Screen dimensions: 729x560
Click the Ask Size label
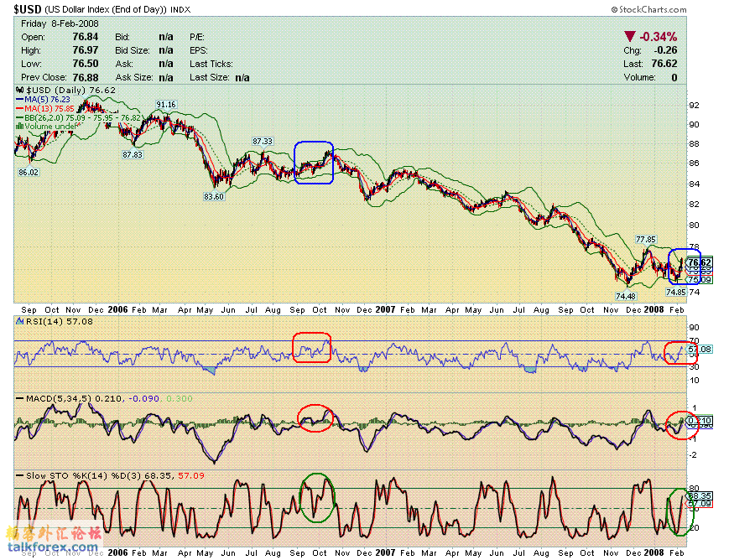[x=134, y=77]
